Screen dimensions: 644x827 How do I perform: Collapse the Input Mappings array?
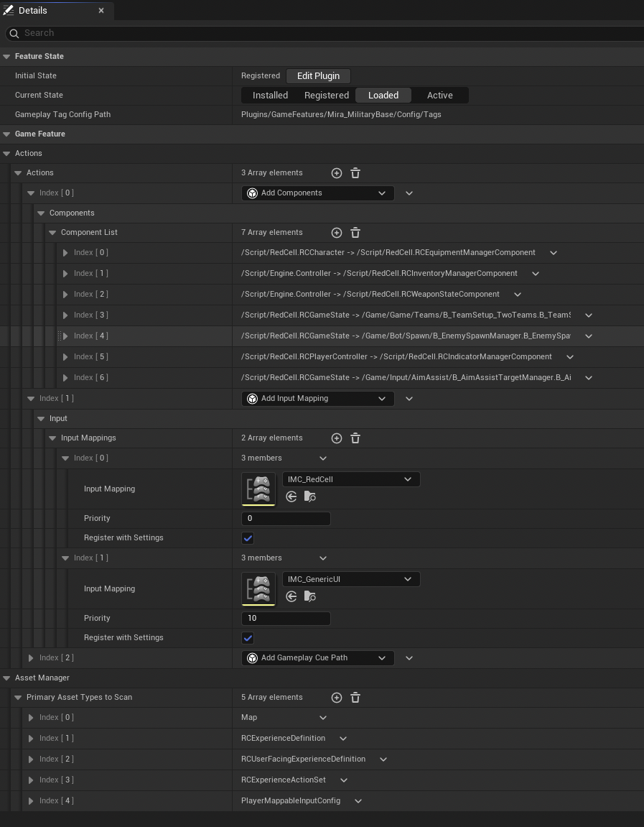click(52, 438)
